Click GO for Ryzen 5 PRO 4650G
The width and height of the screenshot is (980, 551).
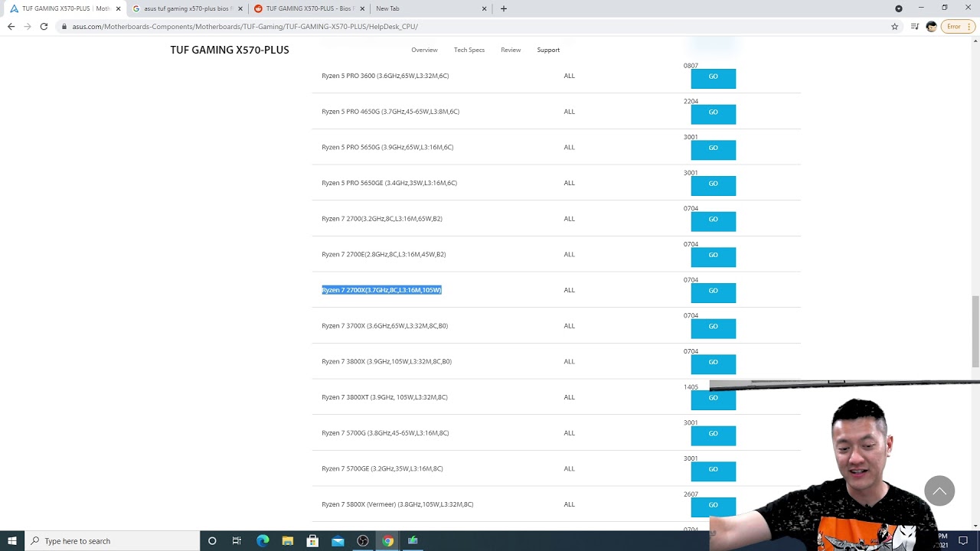pyautogui.click(x=713, y=113)
